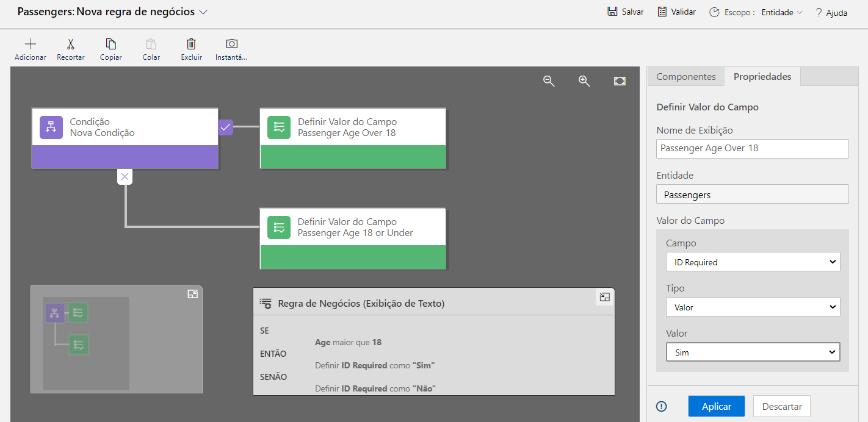Click 'Definir ID Required como "Não"' line
Image resolution: width=868 pixels, height=422 pixels.
tap(375, 388)
